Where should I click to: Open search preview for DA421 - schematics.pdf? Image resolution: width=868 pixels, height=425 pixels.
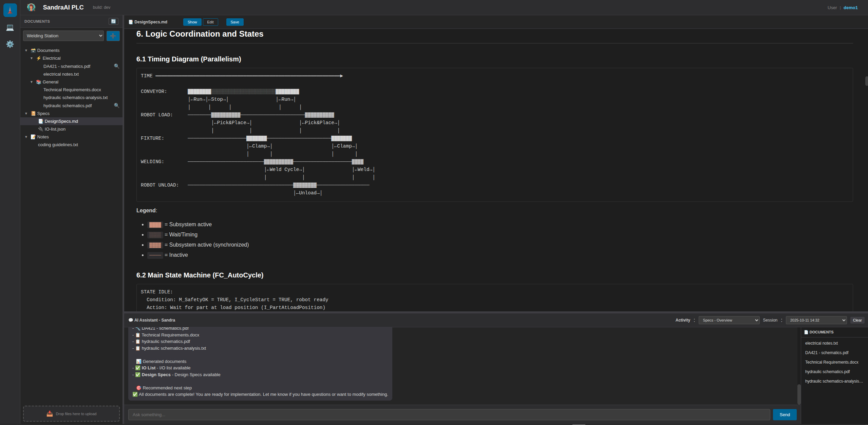(117, 66)
